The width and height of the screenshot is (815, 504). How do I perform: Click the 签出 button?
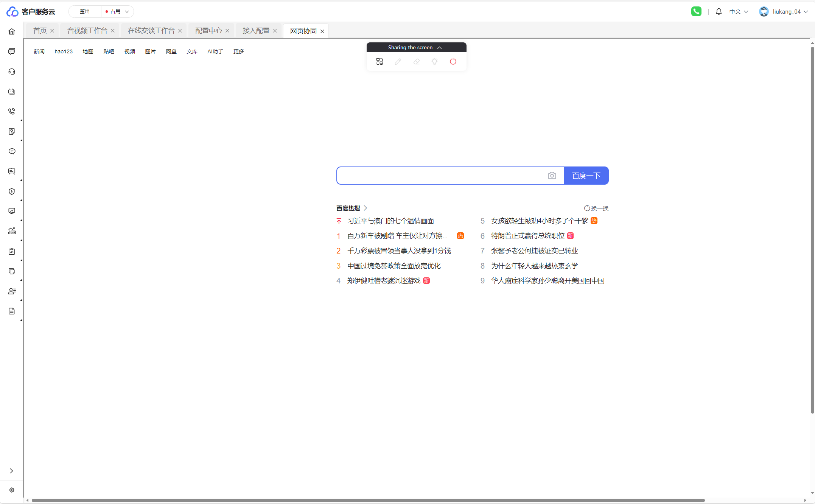85,11
